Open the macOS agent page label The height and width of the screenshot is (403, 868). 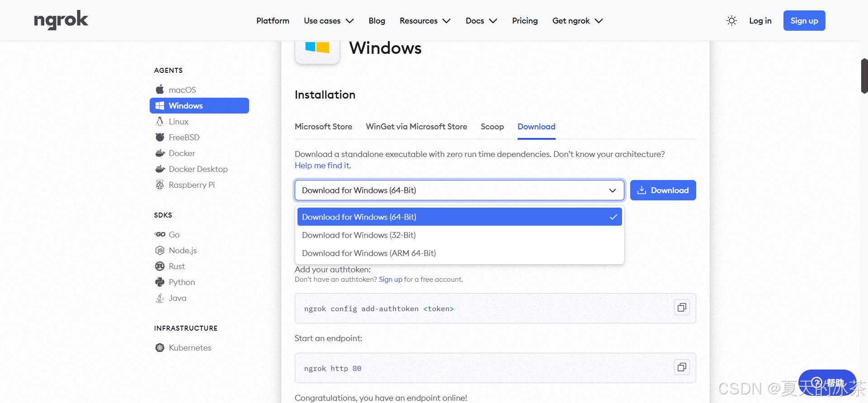(182, 90)
